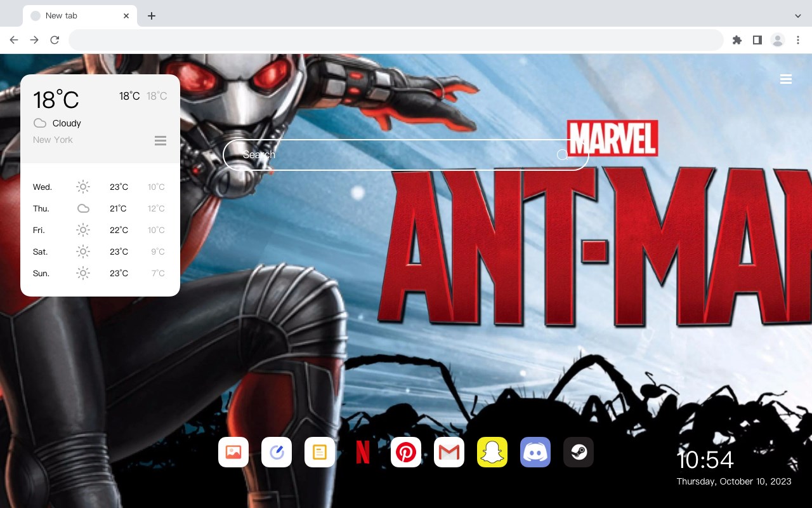Click Friday's high of 22°C

pyautogui.click(x=119, y=230)
